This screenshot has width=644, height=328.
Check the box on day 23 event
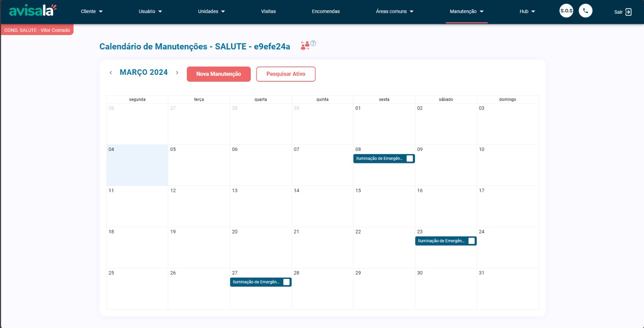pyautogui.click(x=472, y=241)
